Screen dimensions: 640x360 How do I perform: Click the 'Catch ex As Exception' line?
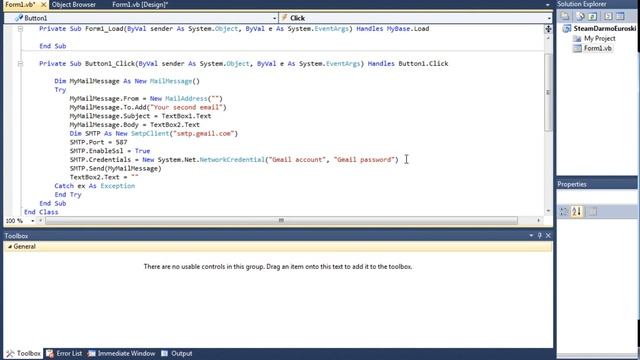[x=95, y=186]
